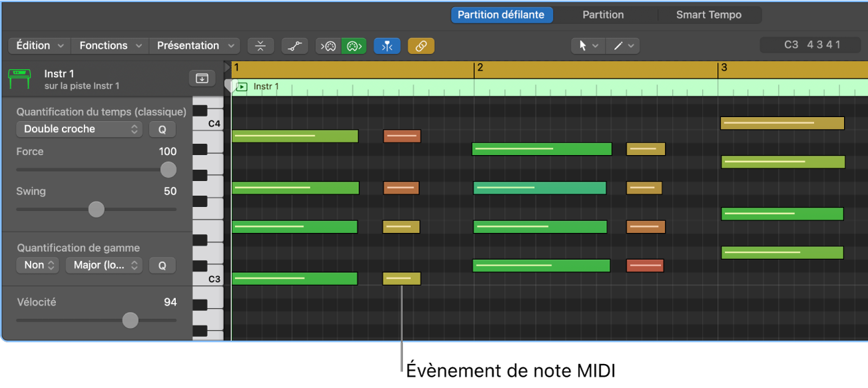The image size is (868, 388).
Task: Switch to the Partition tab
Action: pyautogui.click(x=604, y=15)
